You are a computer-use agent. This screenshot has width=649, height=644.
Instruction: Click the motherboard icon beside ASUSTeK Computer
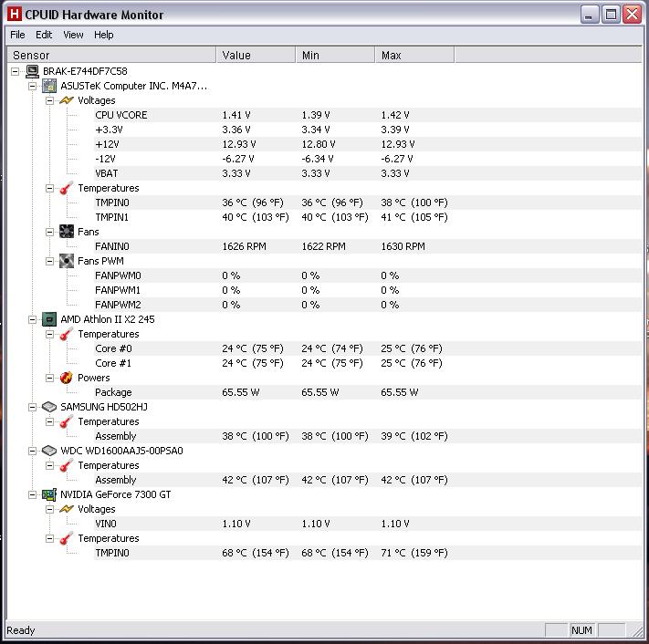point(49,86)
